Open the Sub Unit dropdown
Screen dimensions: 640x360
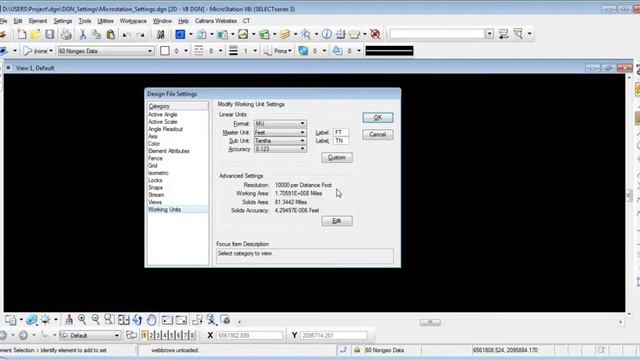click(280, 140)
